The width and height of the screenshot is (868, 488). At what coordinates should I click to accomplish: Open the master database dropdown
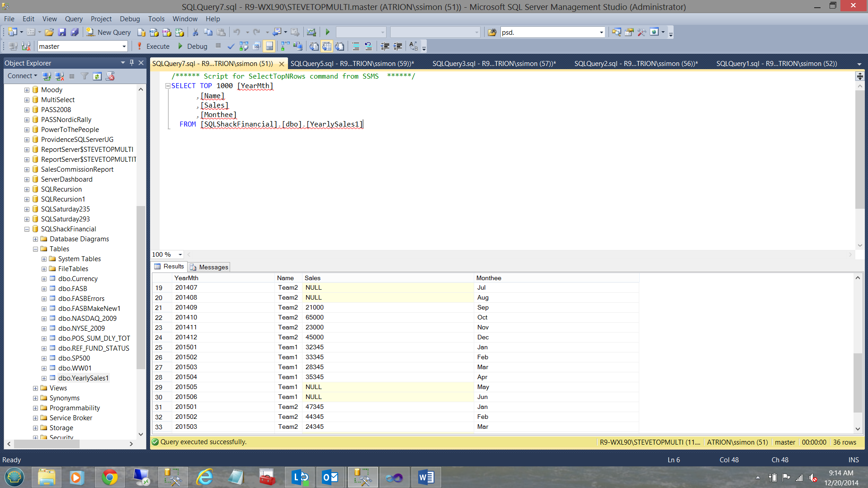[124, 46]
